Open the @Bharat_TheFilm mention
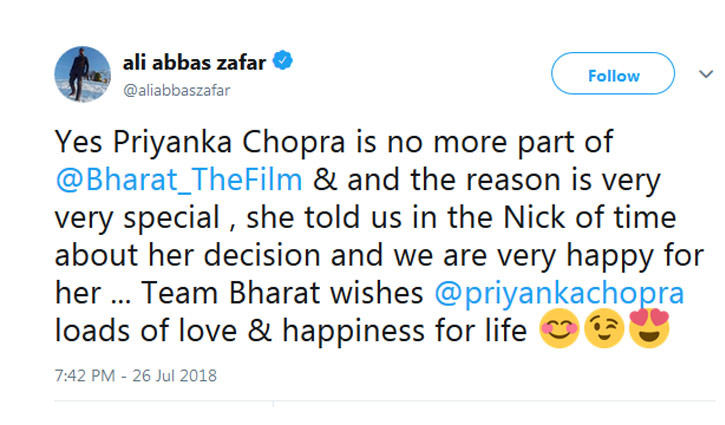The width and height of the screenshot is (725, 425). (x=181, y=184)
